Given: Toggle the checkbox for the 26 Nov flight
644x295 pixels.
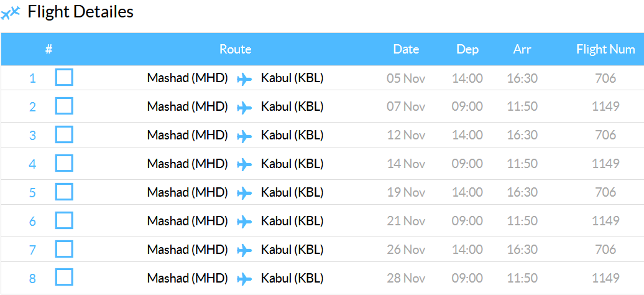Looking at the screenshot, I should tap(64, 248).
